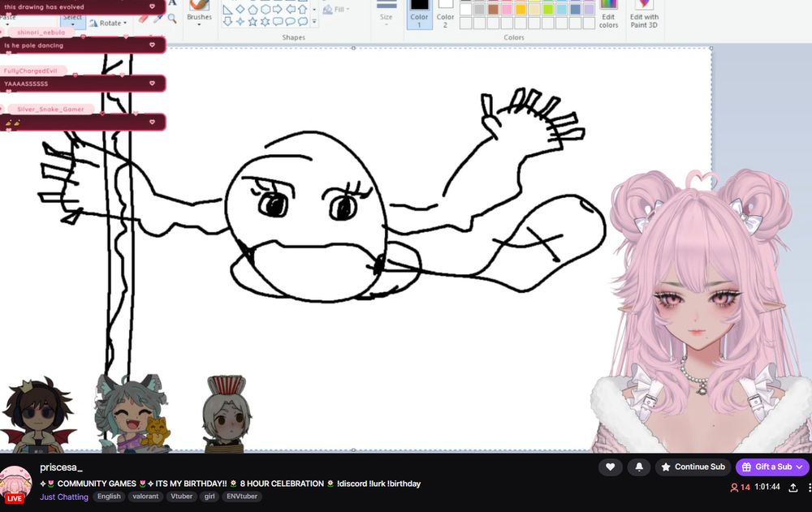Pick the steel blue palette color

tap(576, 9)
